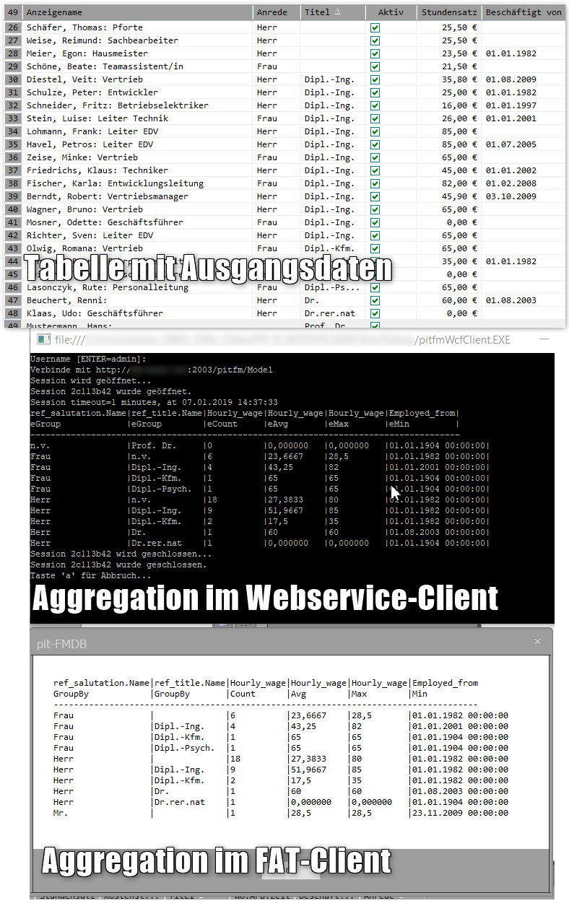Select cell 'Klaas, Udo: Geschäftsführer'
569x924 pixels.
click(138, 313)
